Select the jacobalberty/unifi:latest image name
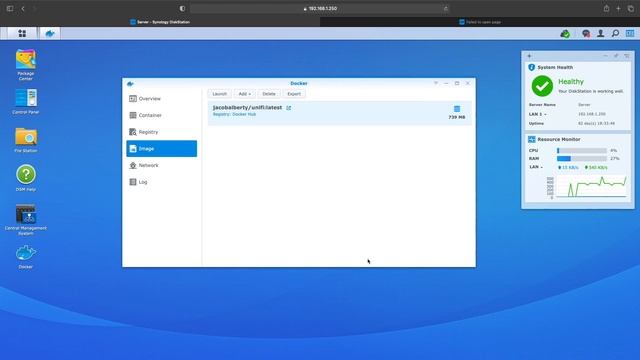The image size is (640, 360). point(247,107)
